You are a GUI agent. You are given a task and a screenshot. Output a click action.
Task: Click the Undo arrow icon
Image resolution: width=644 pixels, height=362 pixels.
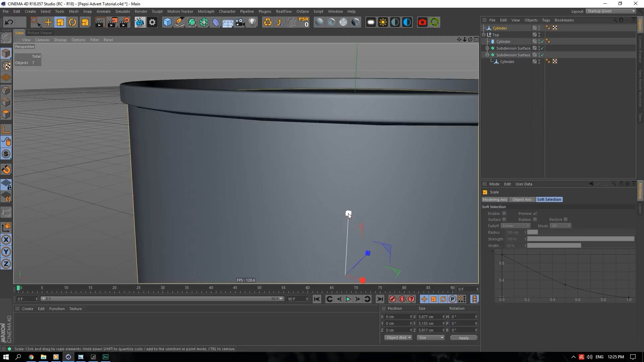9,22
